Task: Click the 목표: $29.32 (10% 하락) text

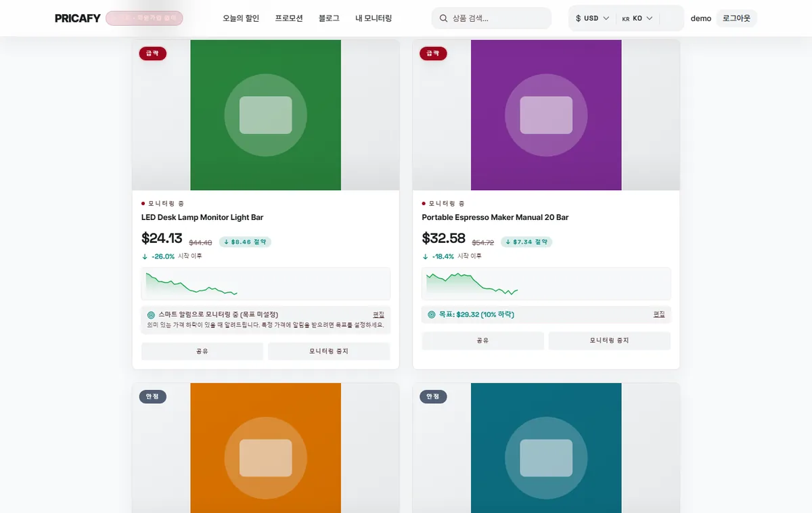Action: [x=476, y=315]
